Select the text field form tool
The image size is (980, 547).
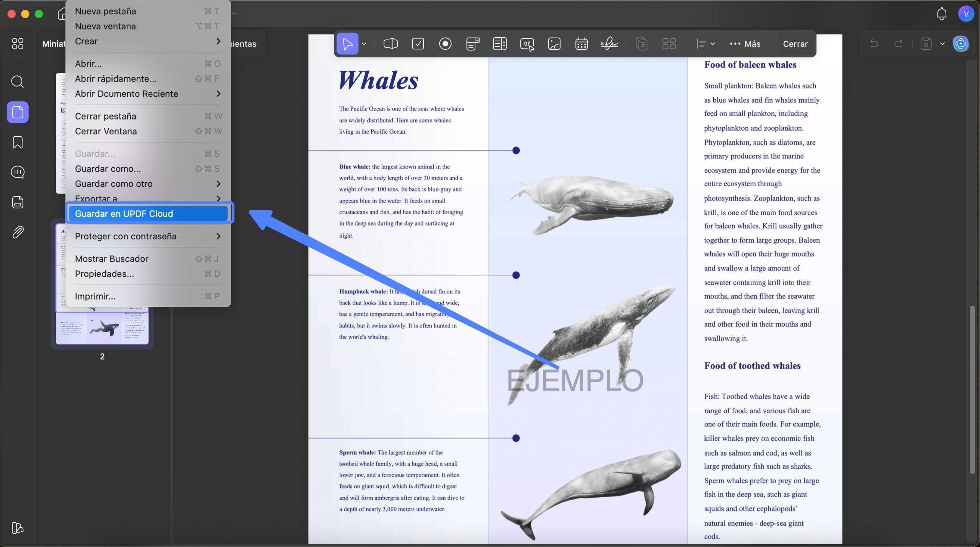pos(390,44)
